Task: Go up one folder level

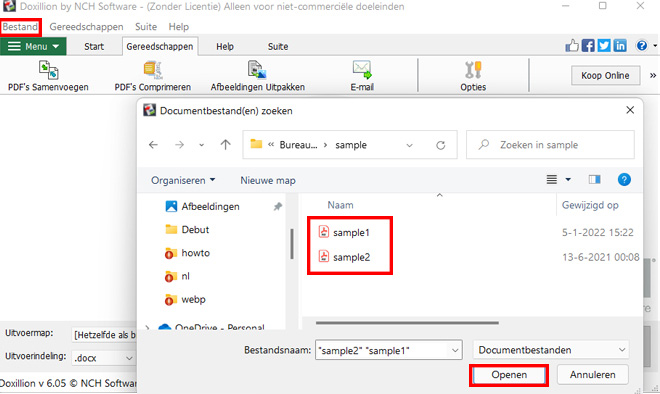Action: 226,145
